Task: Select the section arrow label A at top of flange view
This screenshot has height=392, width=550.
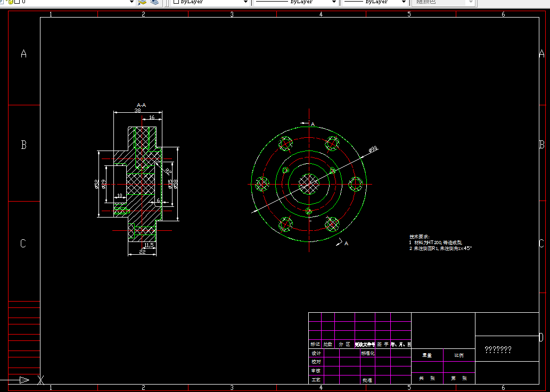Action: [313, 124]
